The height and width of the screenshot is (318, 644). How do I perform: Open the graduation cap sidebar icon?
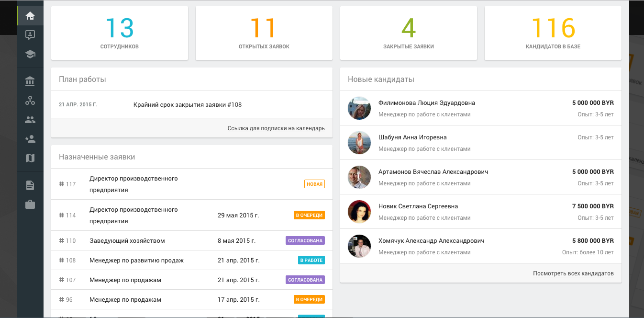click(30, 54)
